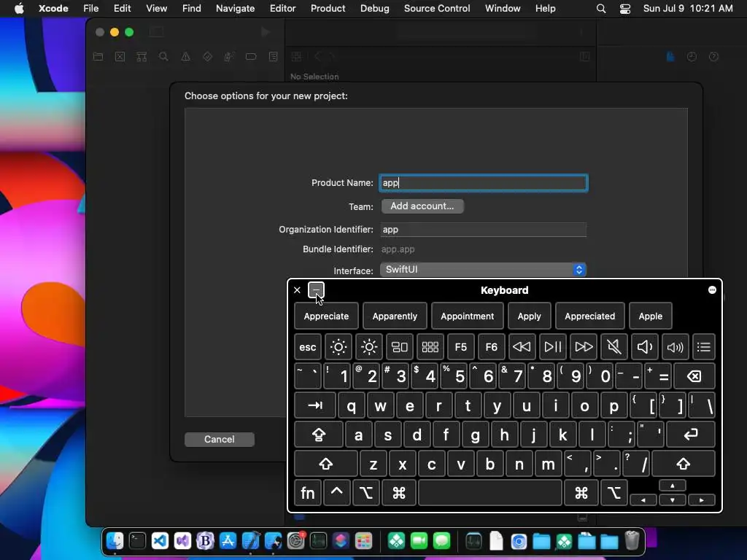Open Messages from the Dock

point(441,541)
